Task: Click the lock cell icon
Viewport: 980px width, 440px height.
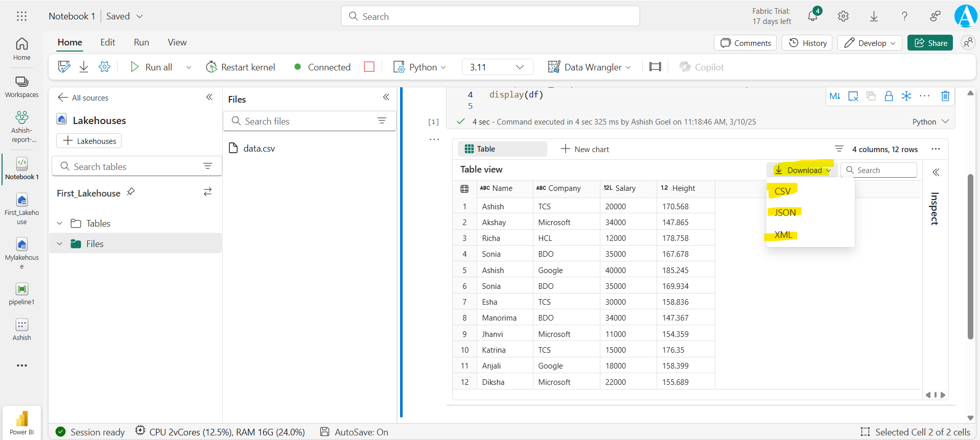Action: click(889, 96)
